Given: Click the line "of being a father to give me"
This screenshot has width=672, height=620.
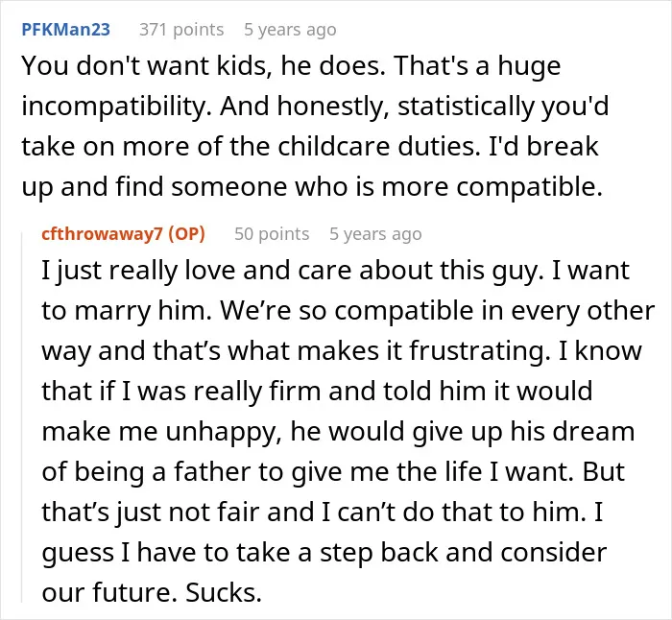Looking at the screenshot, I should click(333, 472).
